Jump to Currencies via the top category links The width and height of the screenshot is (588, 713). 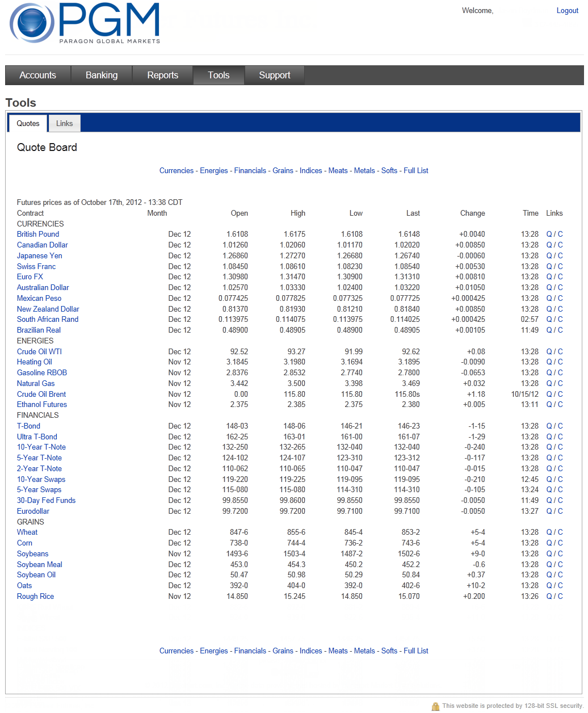[177, 171]
